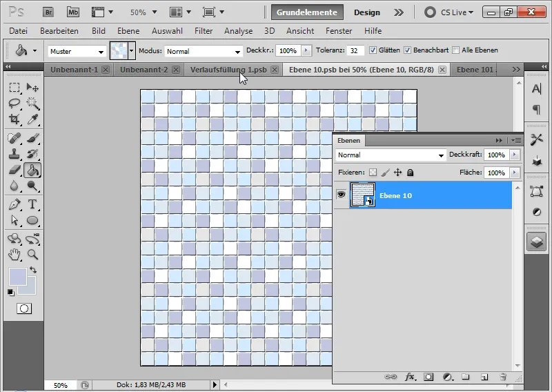Switch to the Unbenannt-2 tab
This screenshot has height=392, width=552.
pos(144,70)
